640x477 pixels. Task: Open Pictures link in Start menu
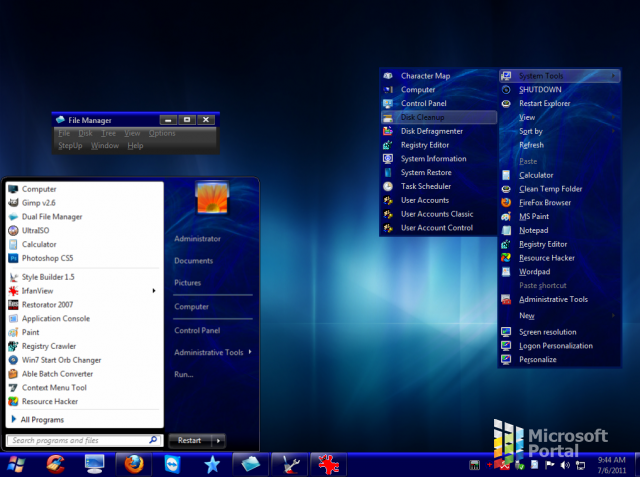pyautogui.click(x=188, y=283)
